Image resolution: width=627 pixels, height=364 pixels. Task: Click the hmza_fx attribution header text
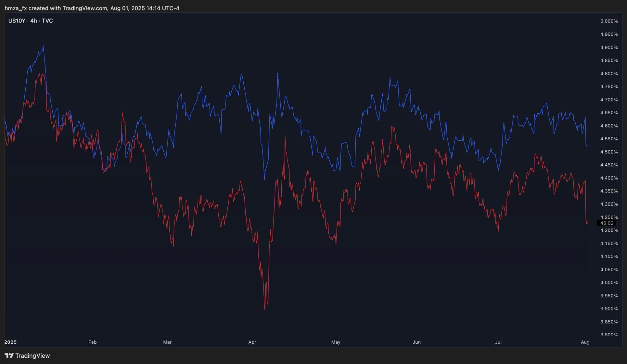92,8
